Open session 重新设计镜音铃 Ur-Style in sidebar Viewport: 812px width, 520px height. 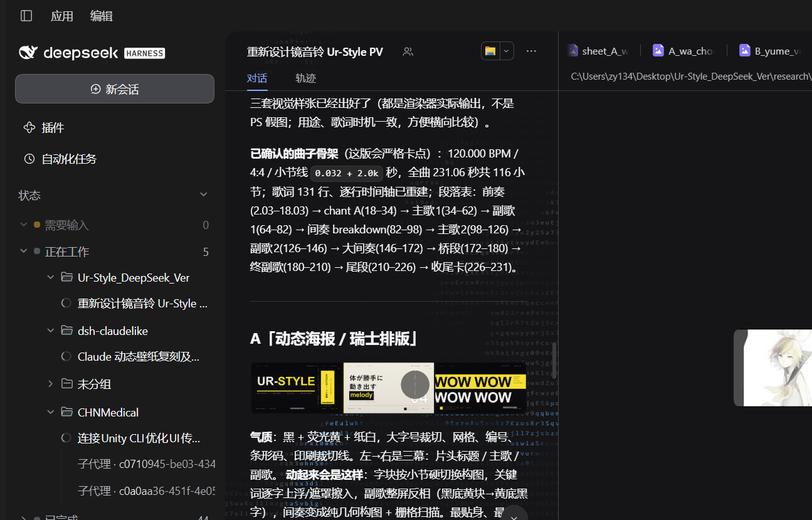(142, 304)
